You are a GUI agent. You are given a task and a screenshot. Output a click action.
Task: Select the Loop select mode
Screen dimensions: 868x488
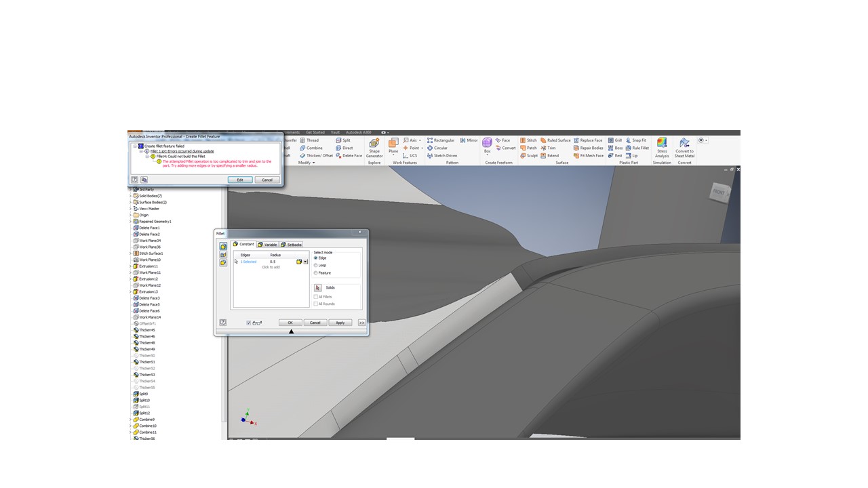click(315, 265)
